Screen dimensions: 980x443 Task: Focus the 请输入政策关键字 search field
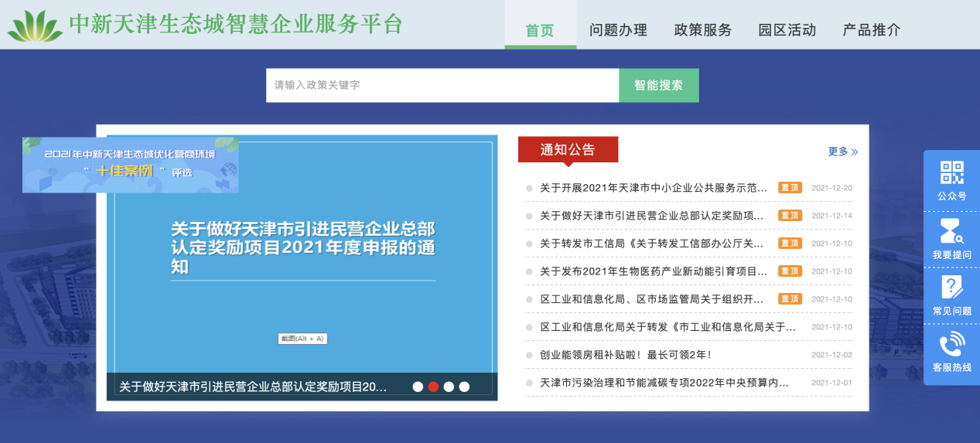(442, 85)
